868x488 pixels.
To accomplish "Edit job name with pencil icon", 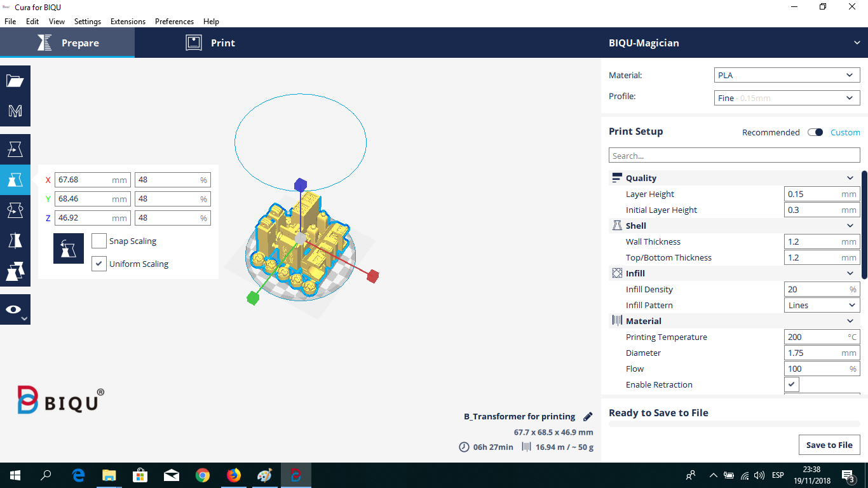I will click(588, 417).
